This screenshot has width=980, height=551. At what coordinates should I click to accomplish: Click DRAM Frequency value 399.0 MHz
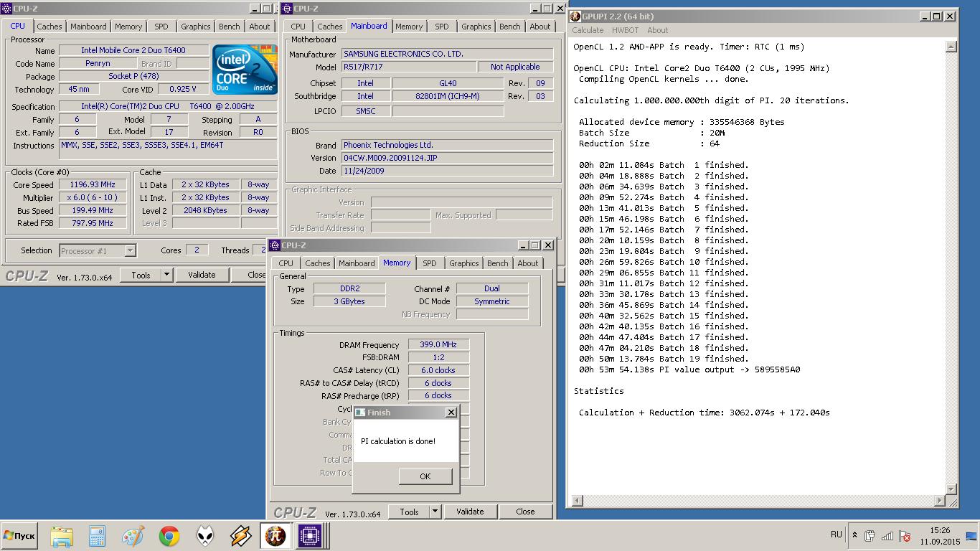tap(438, 344)
